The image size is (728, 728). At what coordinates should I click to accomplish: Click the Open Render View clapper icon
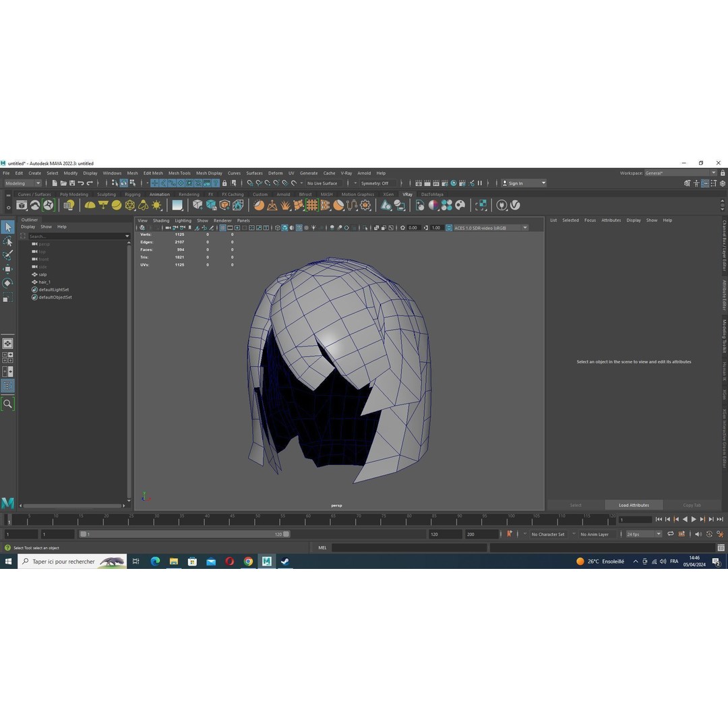click(x=419, y=183)
